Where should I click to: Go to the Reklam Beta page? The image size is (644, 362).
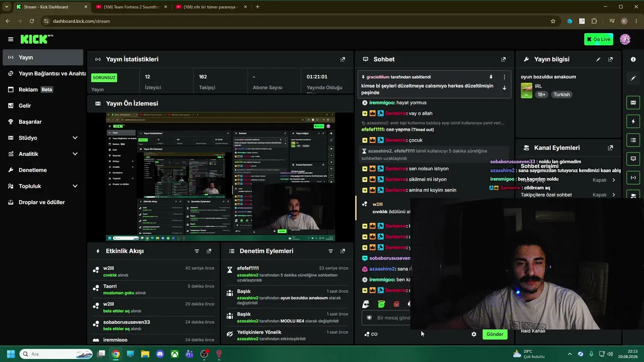(43, 89)
